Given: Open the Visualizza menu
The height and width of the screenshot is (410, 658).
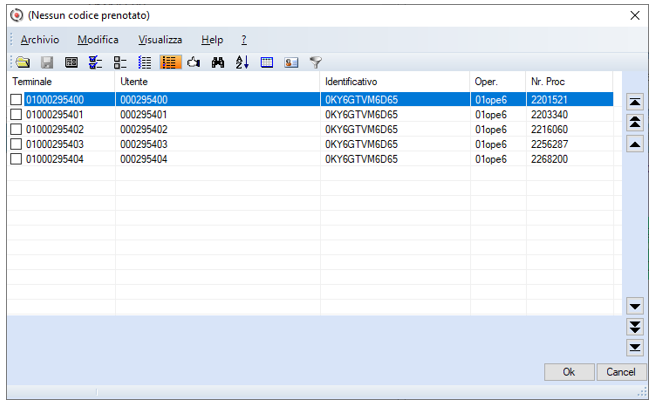Looking at the screenshot, I should pyautogui.click(x=160, y=40).
